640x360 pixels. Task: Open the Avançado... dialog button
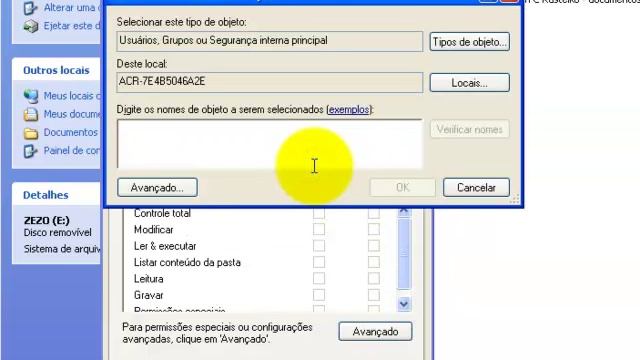pos(157,188)
